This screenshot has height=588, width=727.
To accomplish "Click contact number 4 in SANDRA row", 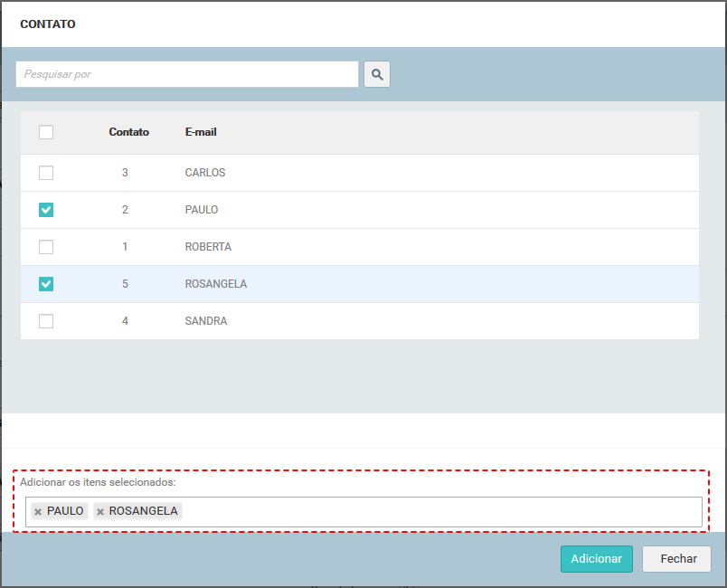I will tap(125, 321).
